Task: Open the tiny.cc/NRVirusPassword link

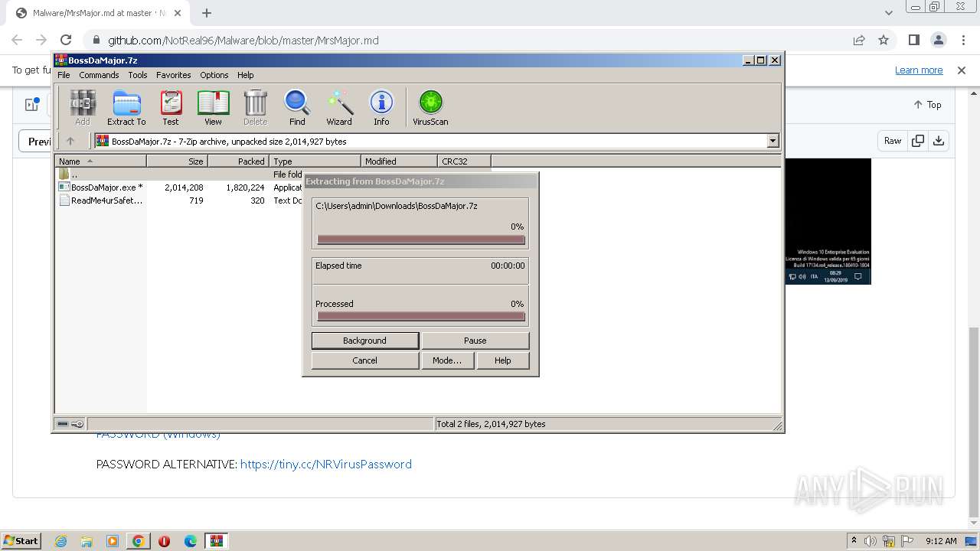Action: pyautogui.click(x=326, y=464)
